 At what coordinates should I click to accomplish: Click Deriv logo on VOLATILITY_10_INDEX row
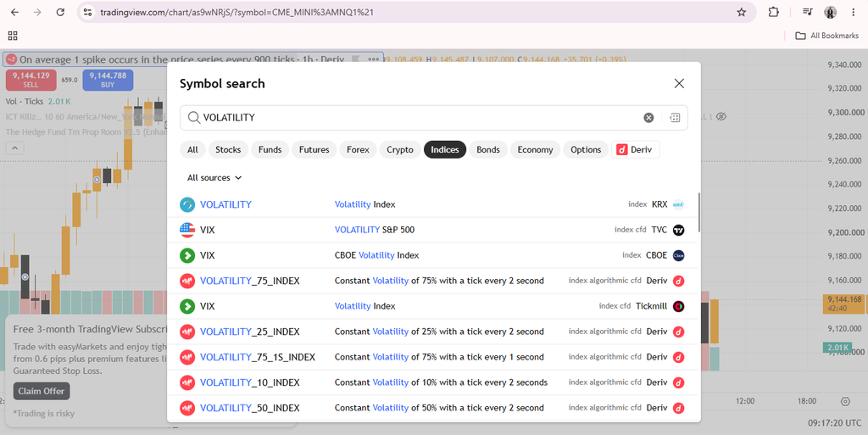coord(678,382)
